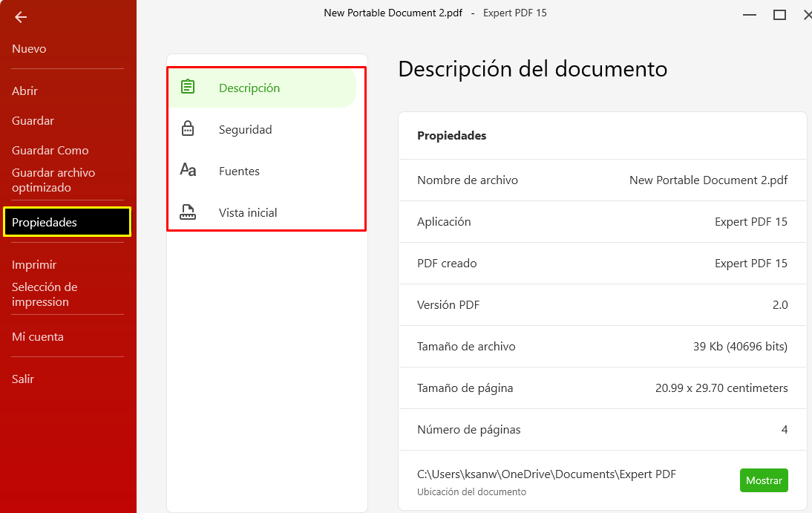Maximize the Expert PDF window
The width and height of the screenshot is (812, 513).
779,15
